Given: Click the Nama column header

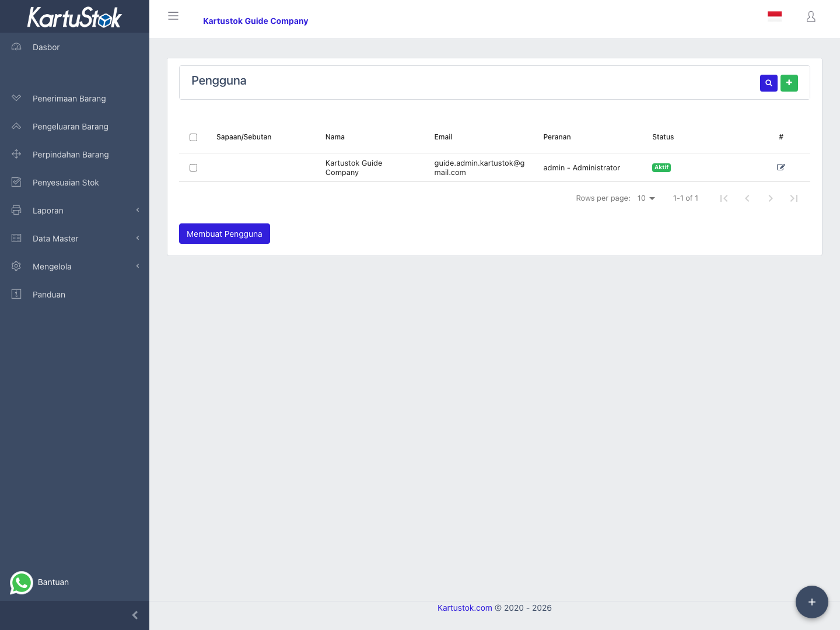Looking at the screenshot, I should click(x=335, y=137).
